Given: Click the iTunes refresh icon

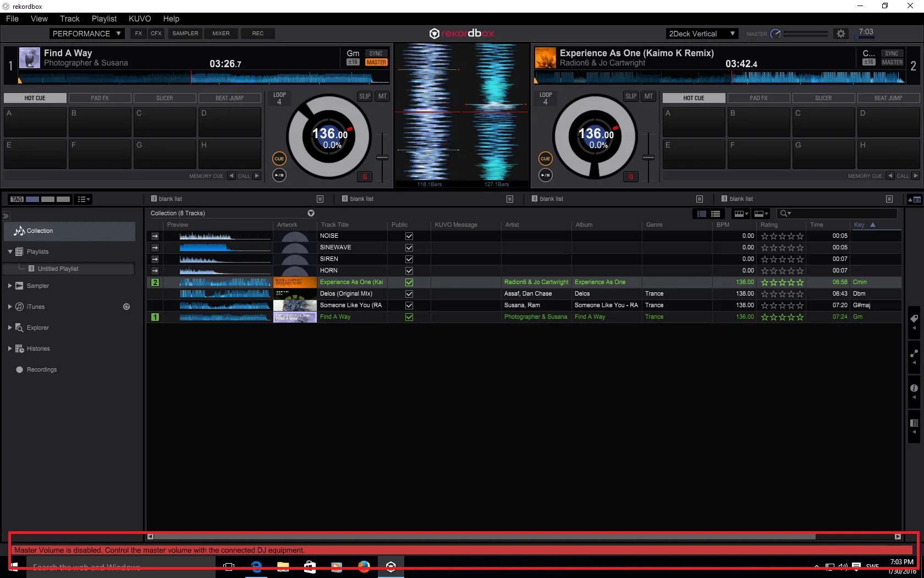Looking at the screenshot, I should [x=127, y=307].
